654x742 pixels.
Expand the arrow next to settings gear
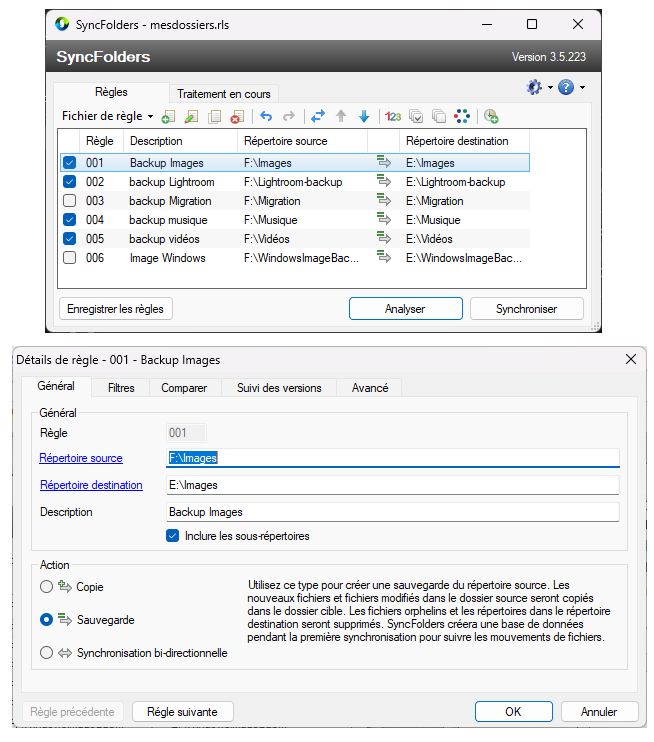550,87
